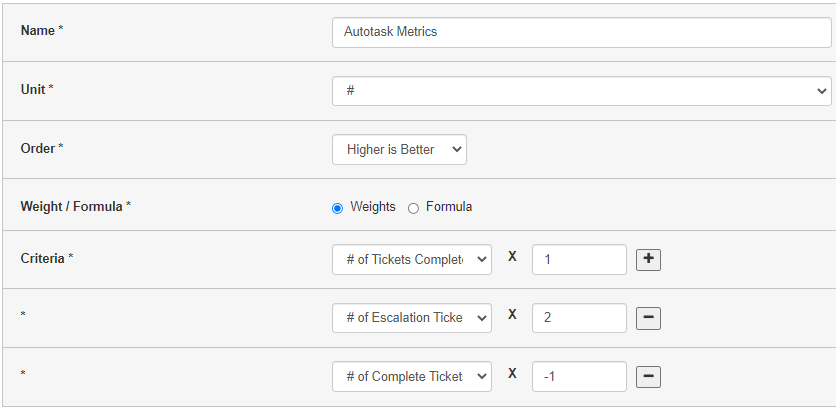Image resolution: width=836 pixels, height=410 pixels.
Task: Open the Unit dropdown showing #
Action: 582,91
